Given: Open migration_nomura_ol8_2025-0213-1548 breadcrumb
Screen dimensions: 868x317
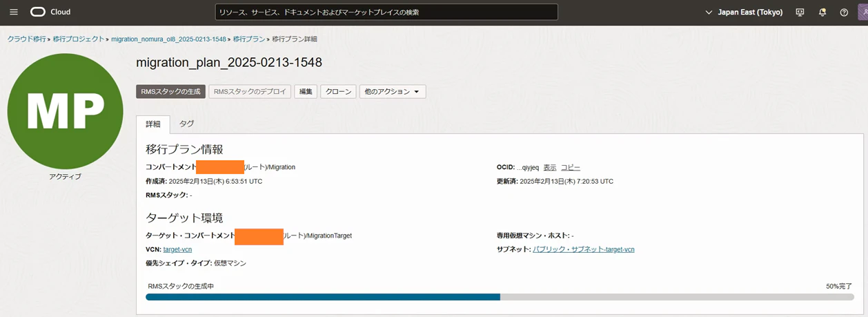Looking at the screenshot, I should point(168,39).
